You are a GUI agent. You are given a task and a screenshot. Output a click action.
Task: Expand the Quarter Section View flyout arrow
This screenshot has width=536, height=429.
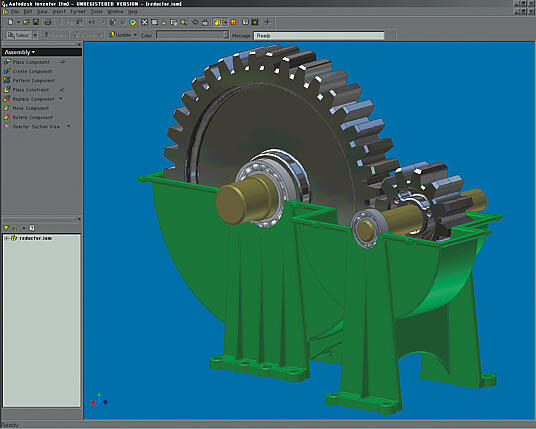point(69,126)
